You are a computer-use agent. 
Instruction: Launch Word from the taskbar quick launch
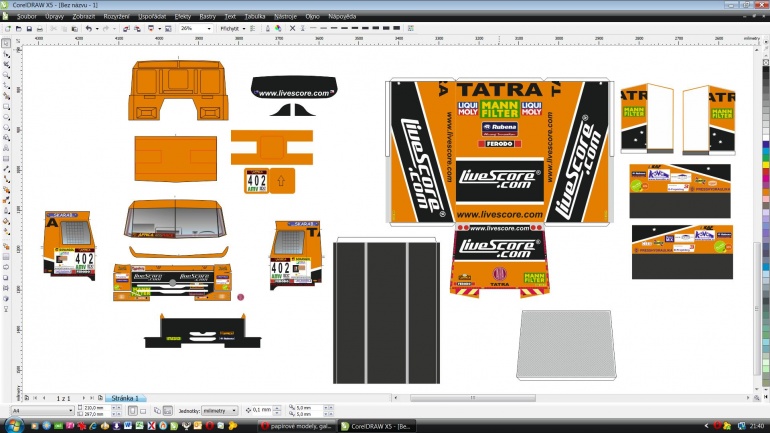(128, 426)
